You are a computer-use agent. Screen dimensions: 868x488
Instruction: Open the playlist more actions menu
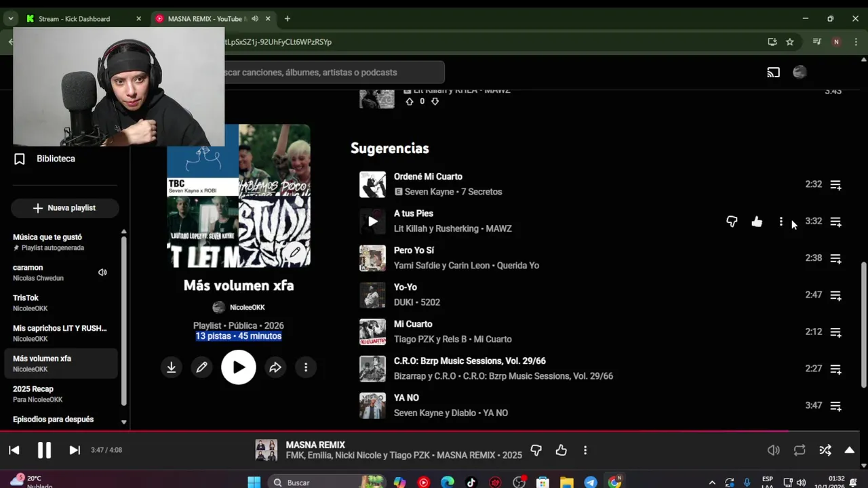(306, 367)
